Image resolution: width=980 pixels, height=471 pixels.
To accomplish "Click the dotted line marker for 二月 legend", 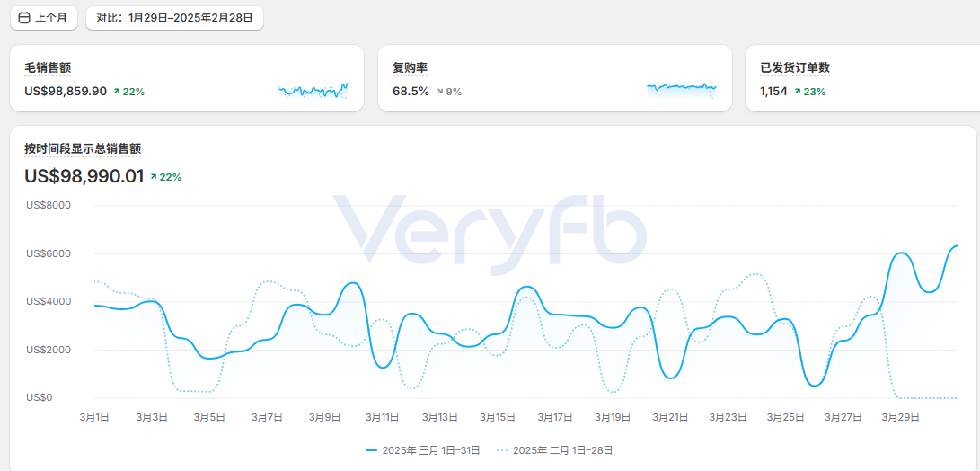I will tap(504, 449).
